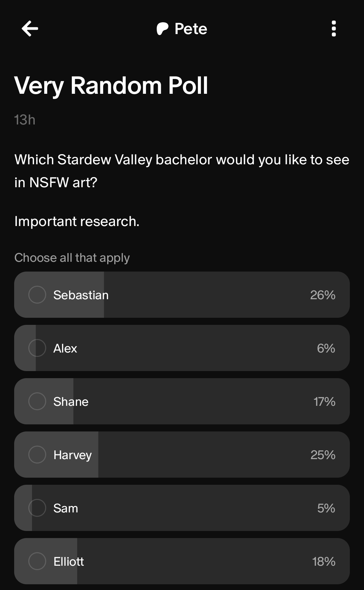Tap the 18% result on Elliott

click(x=324, y=562)
